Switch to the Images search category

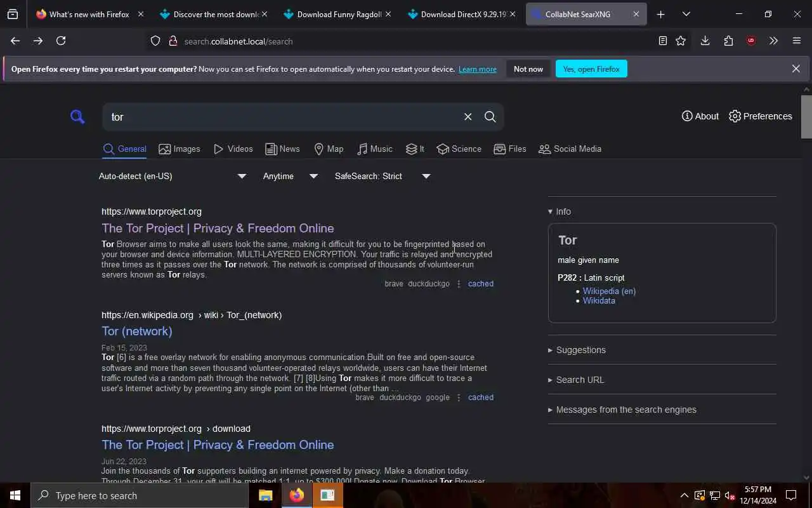180,149
